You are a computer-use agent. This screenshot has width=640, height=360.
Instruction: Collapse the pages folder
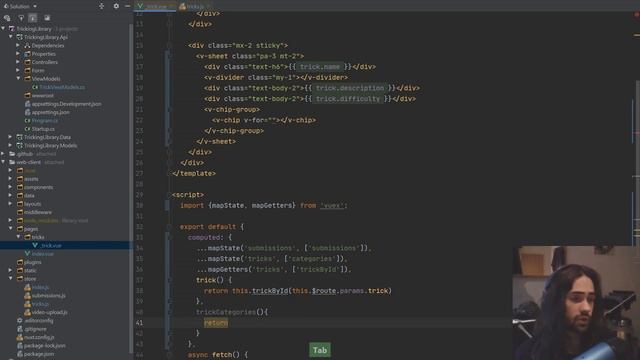(11, 229)
